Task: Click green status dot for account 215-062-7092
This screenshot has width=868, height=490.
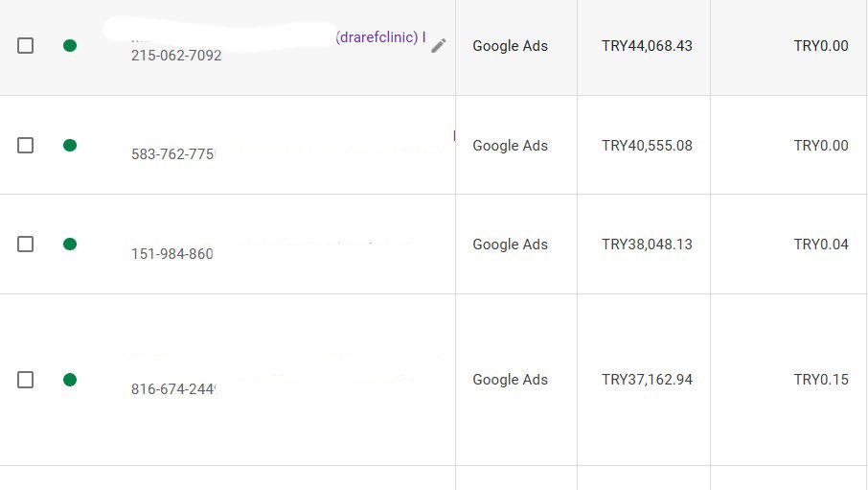Action: coord(70,45)
